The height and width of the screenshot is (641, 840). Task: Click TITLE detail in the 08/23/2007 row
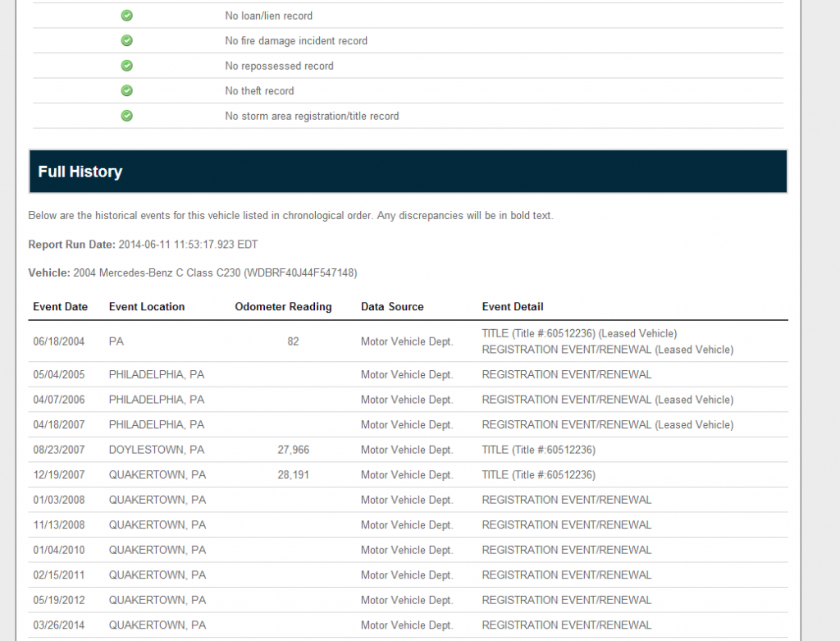coord(538,450)
